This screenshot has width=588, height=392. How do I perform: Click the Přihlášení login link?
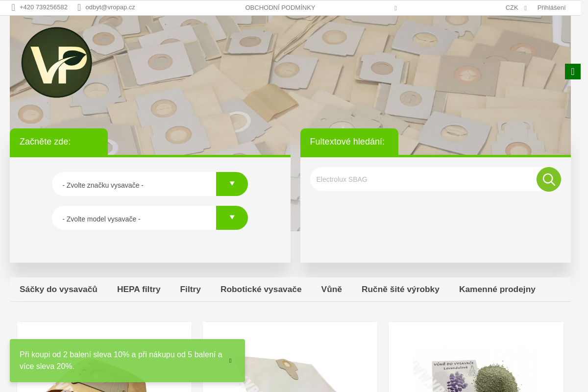(551, 7)
